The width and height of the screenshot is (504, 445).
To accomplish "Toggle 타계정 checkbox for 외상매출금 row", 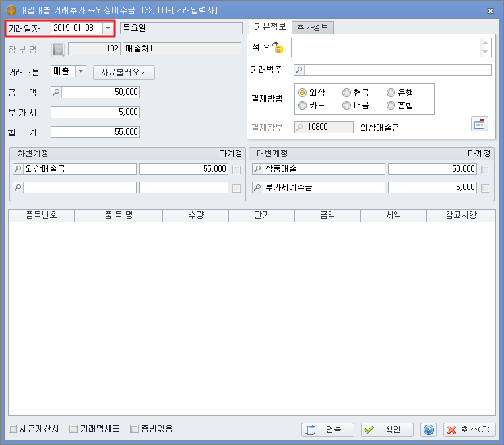I will (237, 170).
